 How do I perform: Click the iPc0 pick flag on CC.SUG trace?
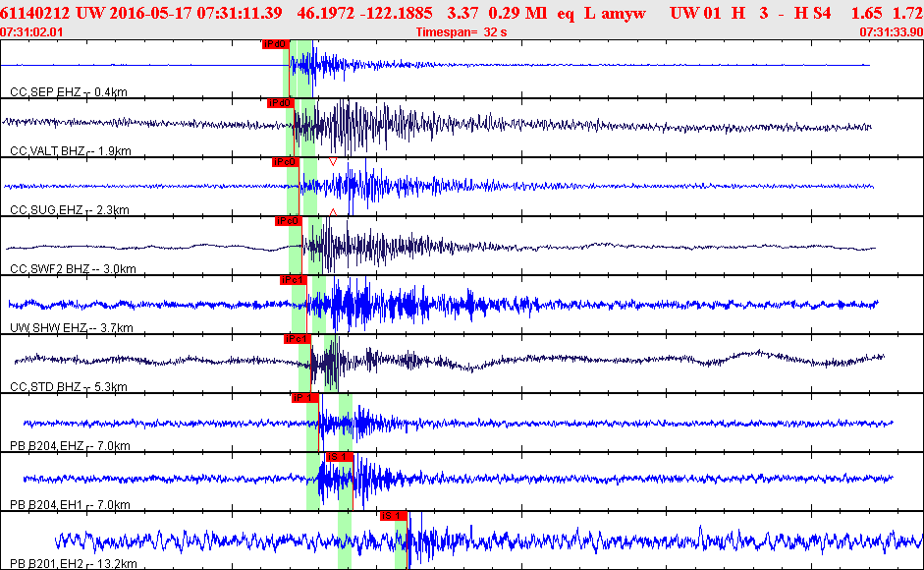point(285,162)
